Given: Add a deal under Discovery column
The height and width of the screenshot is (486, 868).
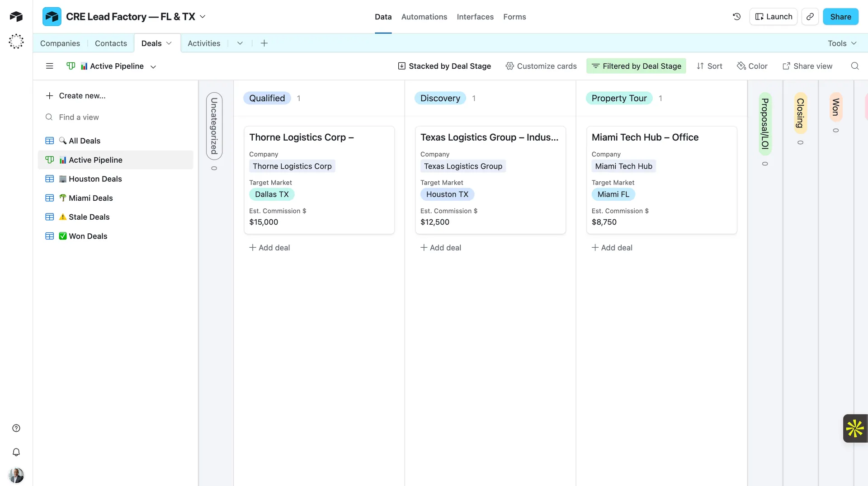Looking at the screenshot, I should click(x=440, y=247).
